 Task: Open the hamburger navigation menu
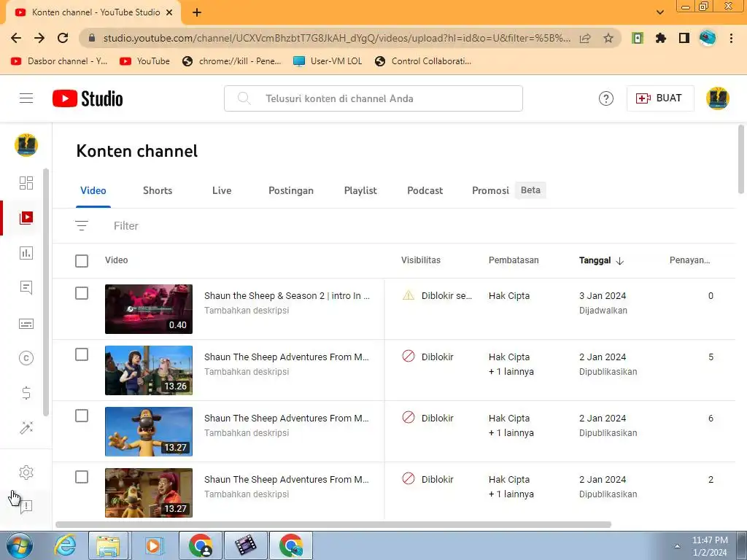(26, 98)
